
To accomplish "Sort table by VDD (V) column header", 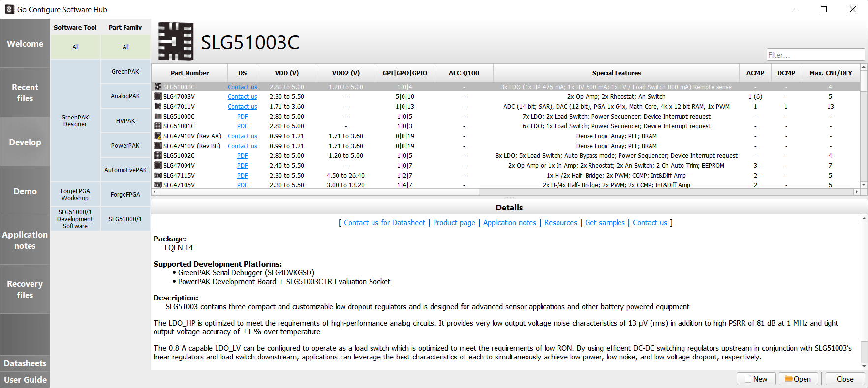I will click(286, 73).
